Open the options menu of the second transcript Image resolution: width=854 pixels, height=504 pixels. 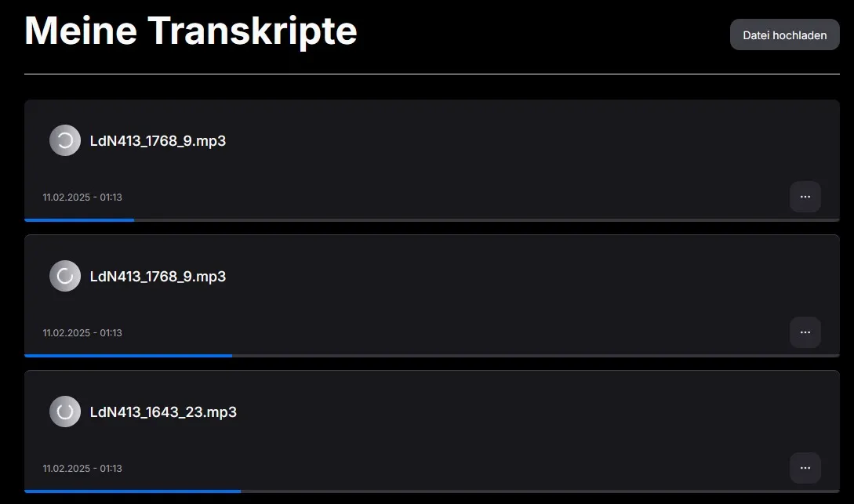click(805, 332)
